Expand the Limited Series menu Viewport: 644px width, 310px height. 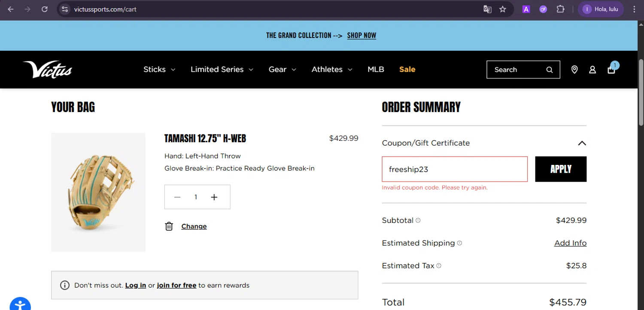(x=222, y=69)
